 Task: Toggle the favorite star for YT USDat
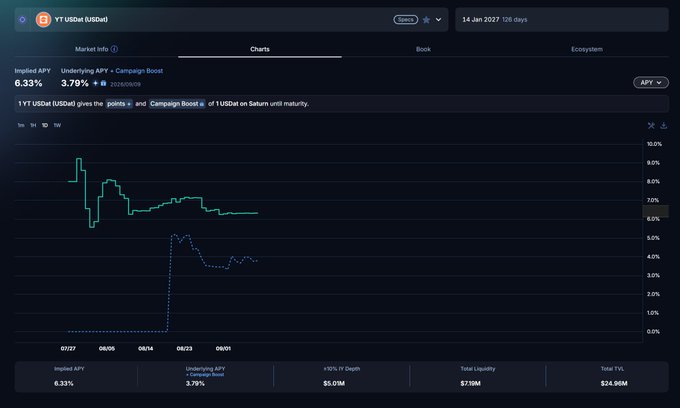pos(426,20)
